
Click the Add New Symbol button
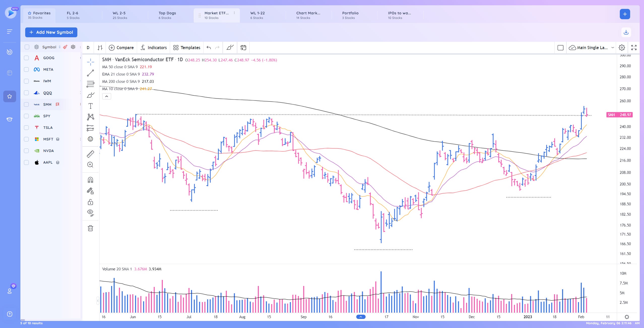click(x=51, y=32)
